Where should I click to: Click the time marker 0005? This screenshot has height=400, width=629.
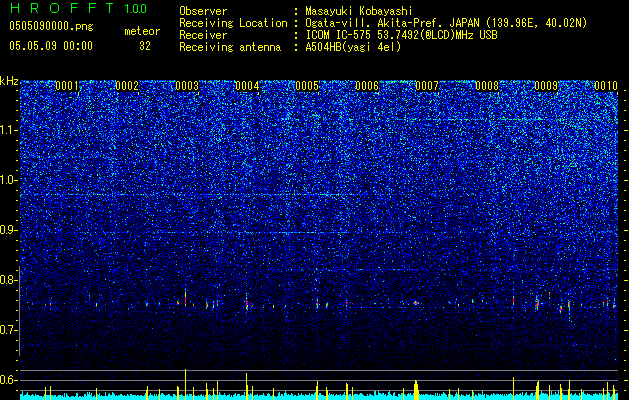[307, 86]
